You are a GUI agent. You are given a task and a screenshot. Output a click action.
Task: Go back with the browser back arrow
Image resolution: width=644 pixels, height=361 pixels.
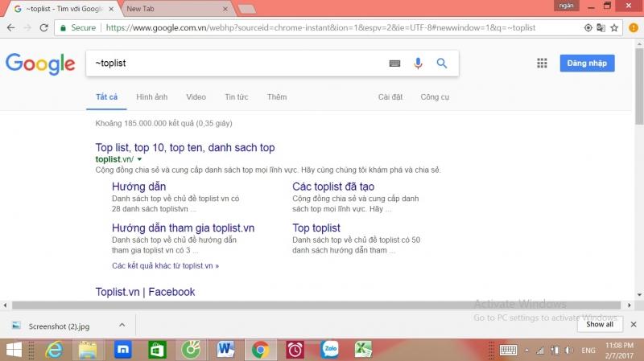coord(10,27)
